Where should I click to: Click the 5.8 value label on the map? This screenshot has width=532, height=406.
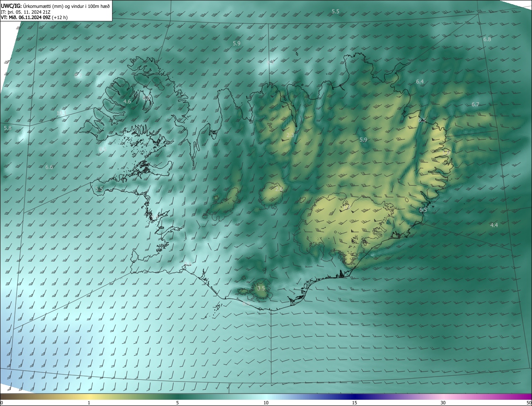pos(7,128)
